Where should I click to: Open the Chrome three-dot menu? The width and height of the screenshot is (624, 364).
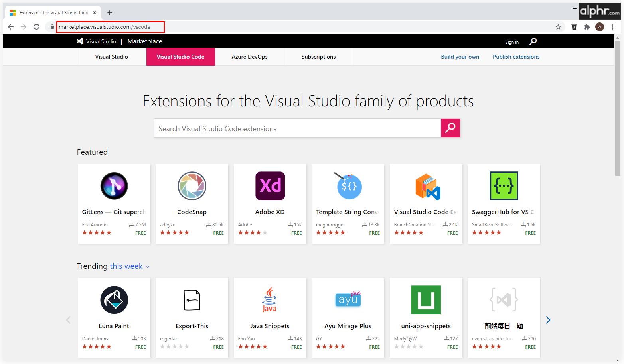tap(613, 27)
